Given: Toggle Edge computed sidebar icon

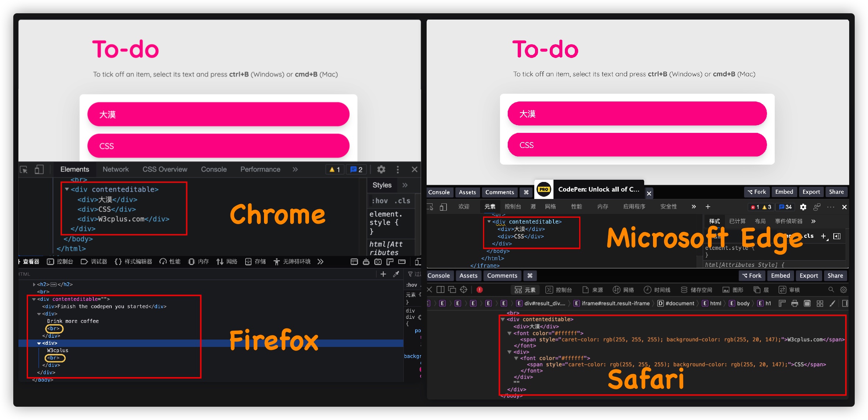Looking at the screenshot, I should click(x=837, y=236).
